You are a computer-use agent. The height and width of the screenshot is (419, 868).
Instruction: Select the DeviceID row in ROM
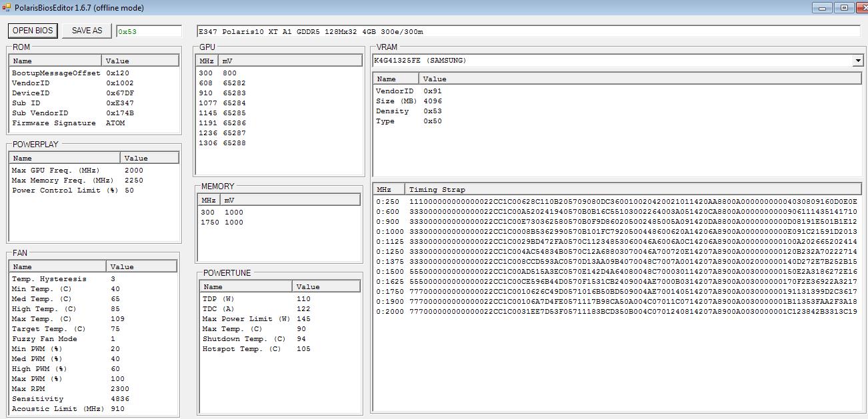click(x=31, y=93)
